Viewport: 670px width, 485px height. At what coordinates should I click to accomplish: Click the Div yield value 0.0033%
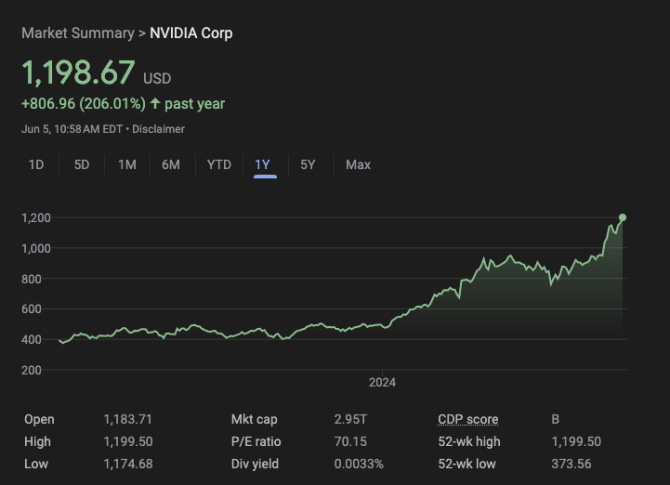pos(359,464)
